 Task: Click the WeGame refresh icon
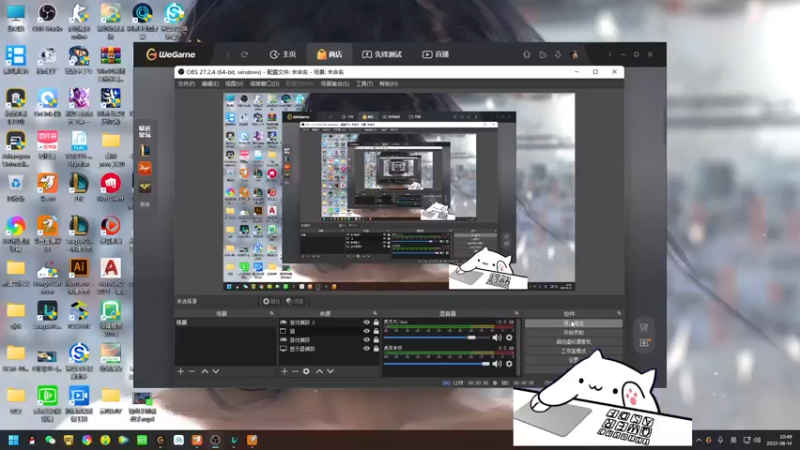(x=244, y=55)
